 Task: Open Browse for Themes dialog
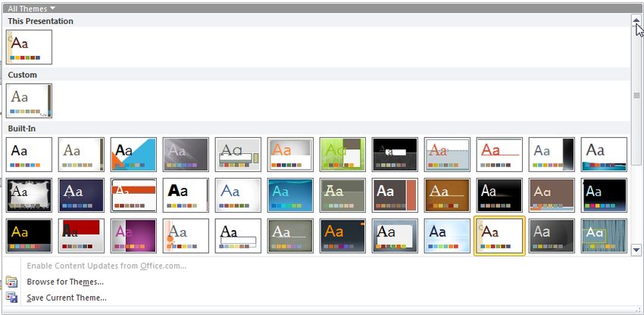point(65,282)
